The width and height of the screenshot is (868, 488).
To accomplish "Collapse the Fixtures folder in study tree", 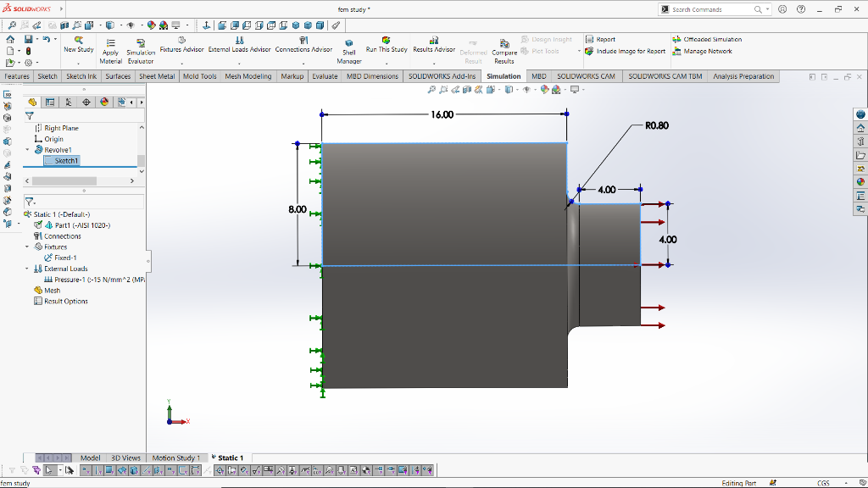I will (27, 247).
